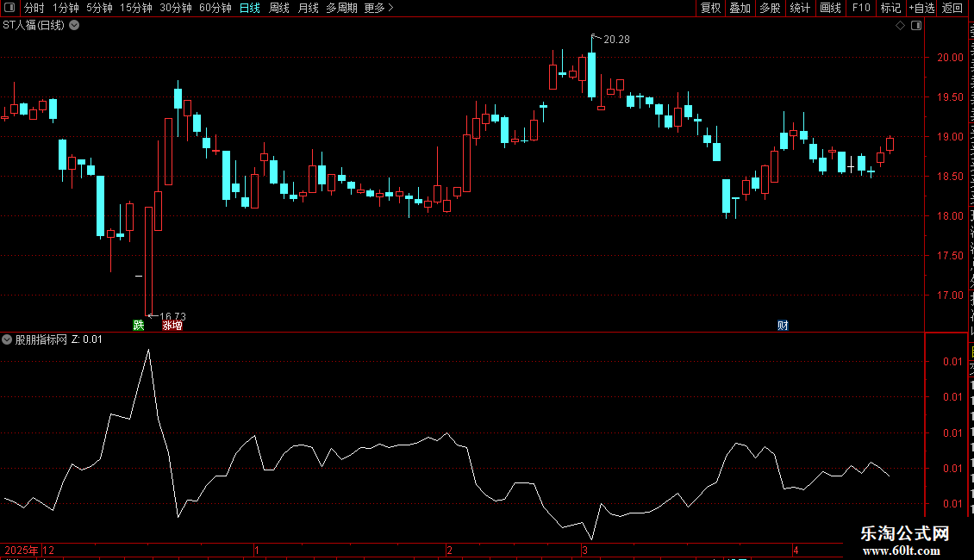The width and height of the screenshot is (974, 560).
Task: Select the 30分钟 period tab
Action: 176,8
